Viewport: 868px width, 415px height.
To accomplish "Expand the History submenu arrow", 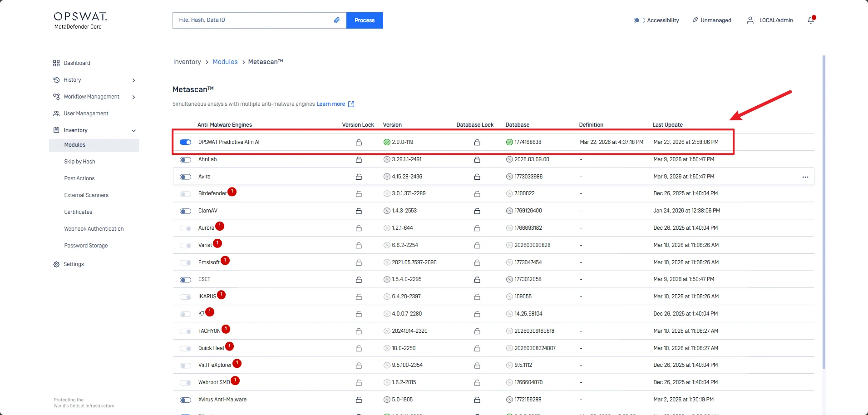I will point(133,80).
